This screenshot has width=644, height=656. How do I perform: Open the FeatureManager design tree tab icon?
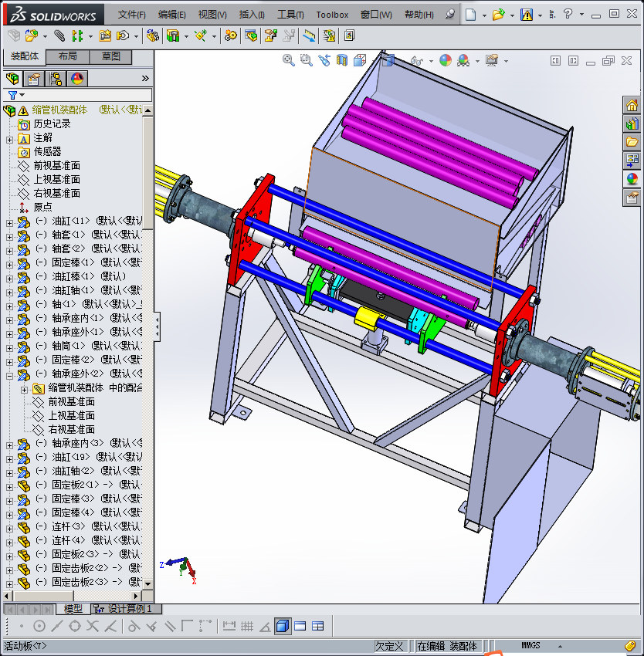point(12,78)
